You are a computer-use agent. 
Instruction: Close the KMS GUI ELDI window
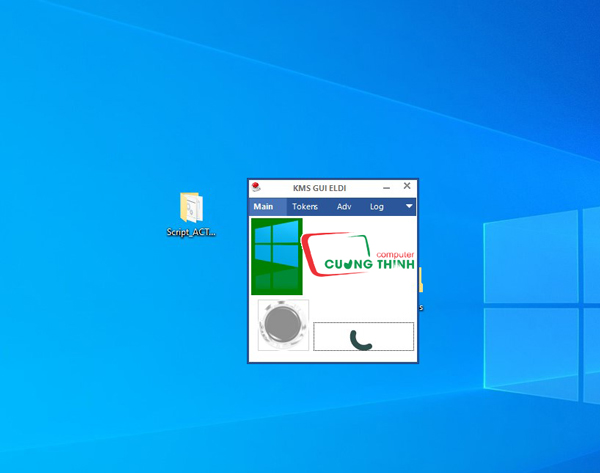(407, 186)
